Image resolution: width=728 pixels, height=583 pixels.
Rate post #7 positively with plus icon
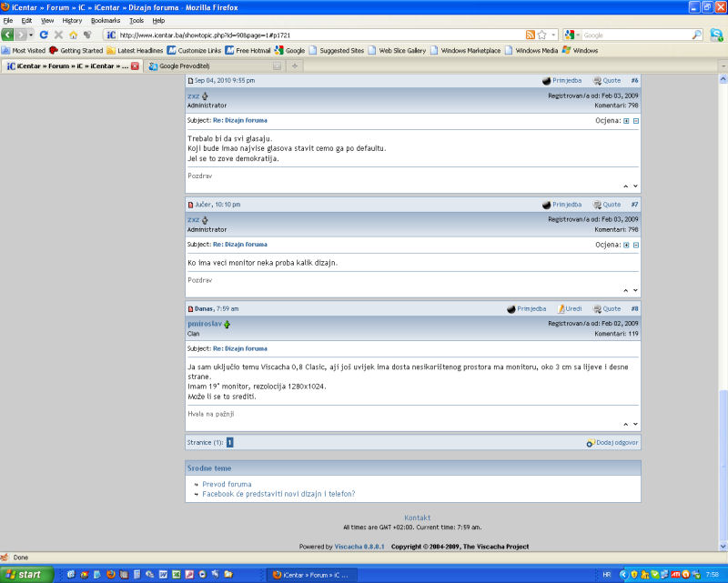626,245
